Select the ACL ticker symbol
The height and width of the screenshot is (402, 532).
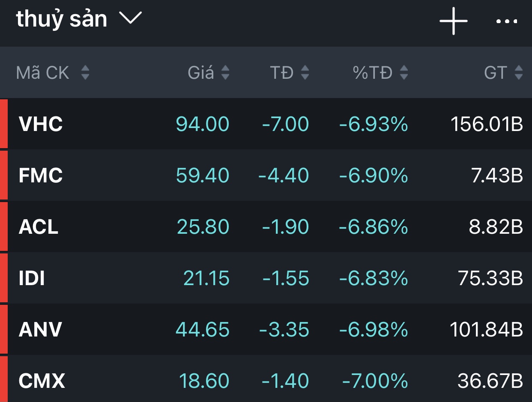click(x=39, y=227)
